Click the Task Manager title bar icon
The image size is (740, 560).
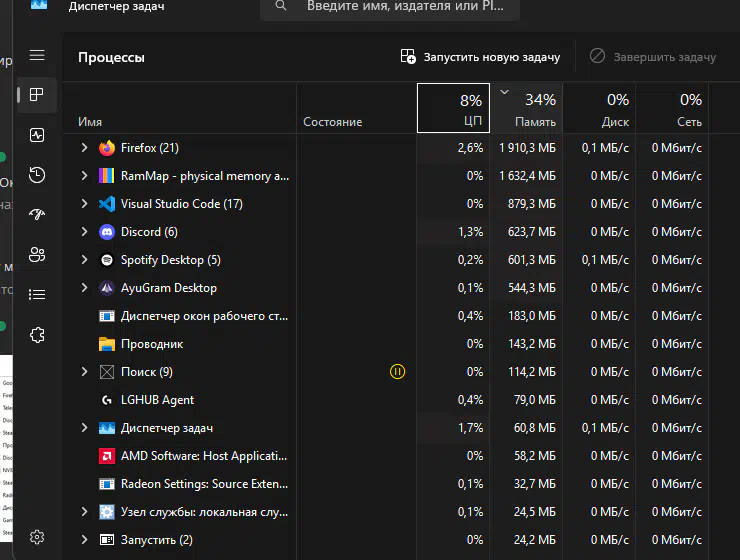39,5
